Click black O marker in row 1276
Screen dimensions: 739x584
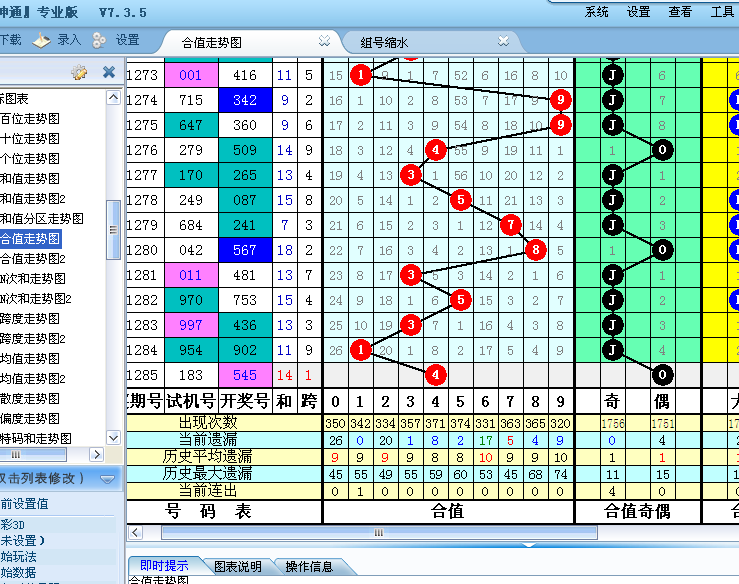click(662, 150)
